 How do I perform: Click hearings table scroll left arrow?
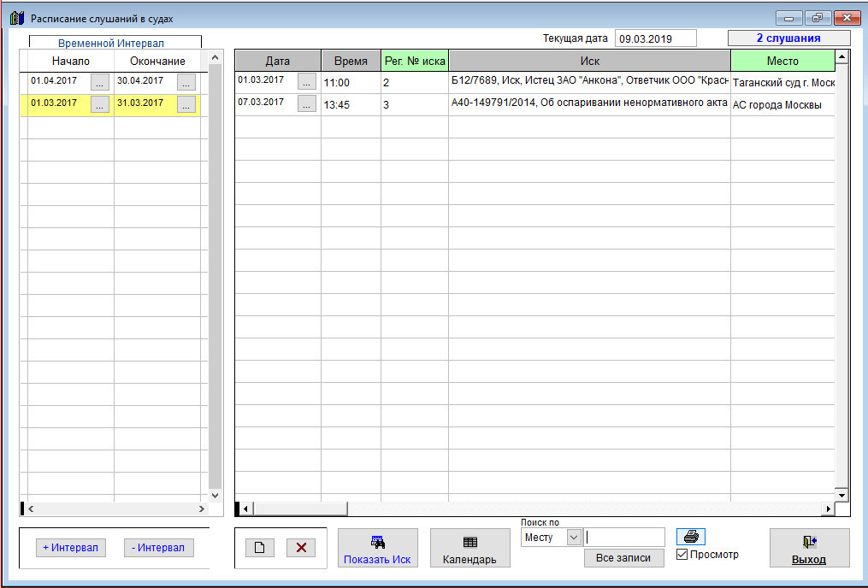coord(245,509)
